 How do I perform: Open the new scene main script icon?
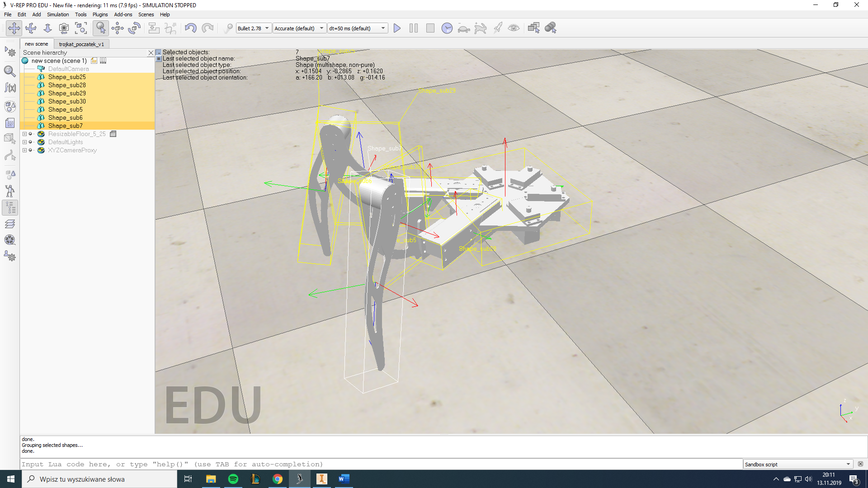(x=94, y=61)
